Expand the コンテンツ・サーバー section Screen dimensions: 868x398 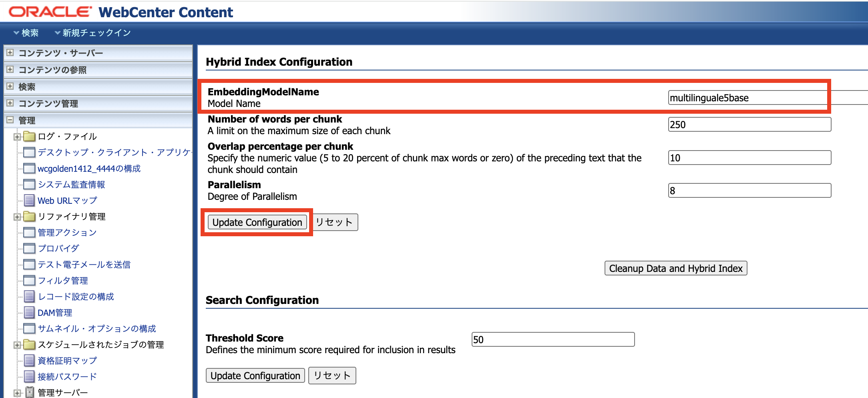click(x=10, y=53)
